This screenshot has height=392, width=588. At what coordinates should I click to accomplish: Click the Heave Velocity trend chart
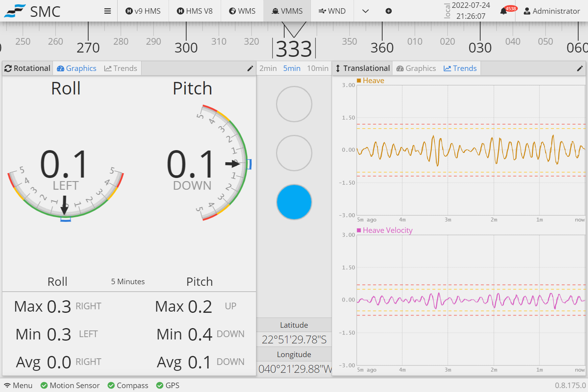coord(470,300)
